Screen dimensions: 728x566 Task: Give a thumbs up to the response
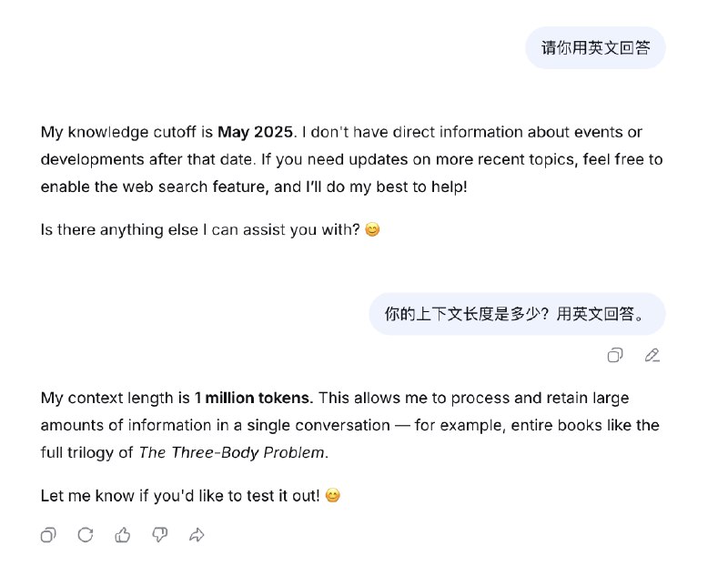pyautogui.click(x=123, y=535)
